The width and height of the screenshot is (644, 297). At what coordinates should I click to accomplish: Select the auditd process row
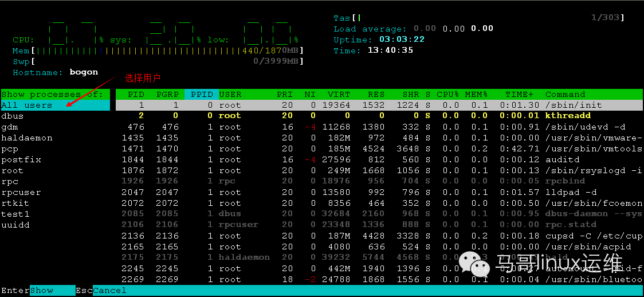point(379,160)
